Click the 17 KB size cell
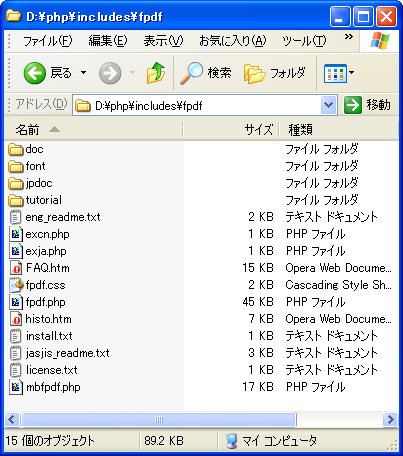Image resolution: width=403 pixels, height=456 pixels. (x=258, y=387)
